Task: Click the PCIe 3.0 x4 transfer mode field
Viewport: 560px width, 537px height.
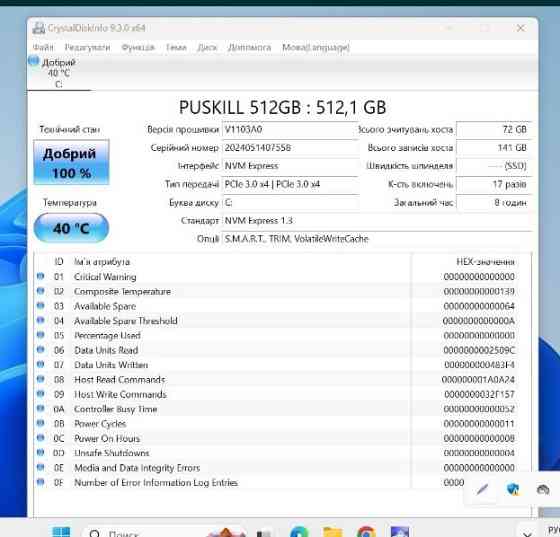Action: pos(290,184)
